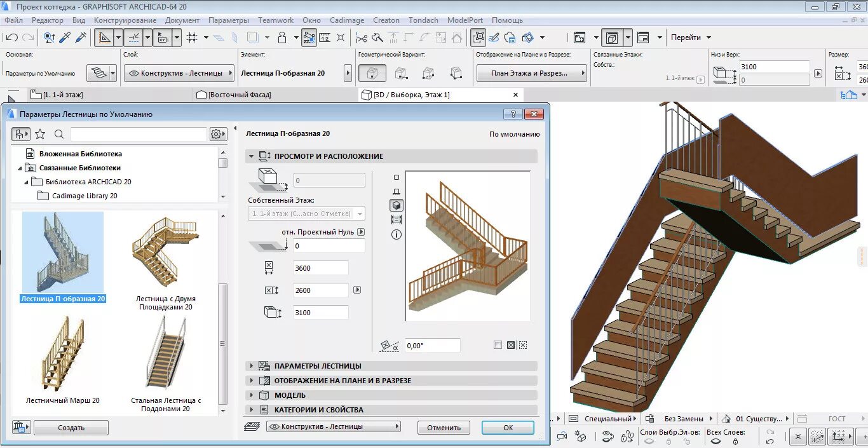Image resolution: width=868 pixels, height=448 pixels.
Task: Click the gear settings icon in dialog
Action: (218, 134)
